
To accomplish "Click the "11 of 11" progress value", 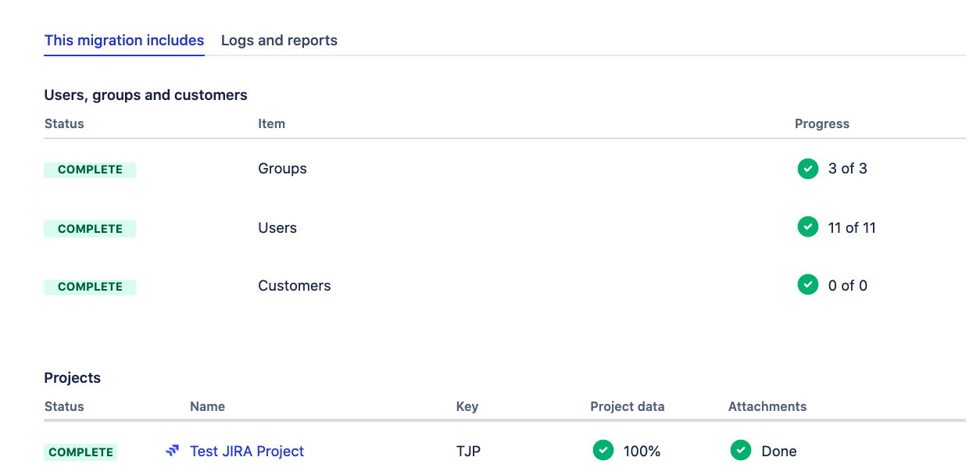I will [x=852, y=228].
